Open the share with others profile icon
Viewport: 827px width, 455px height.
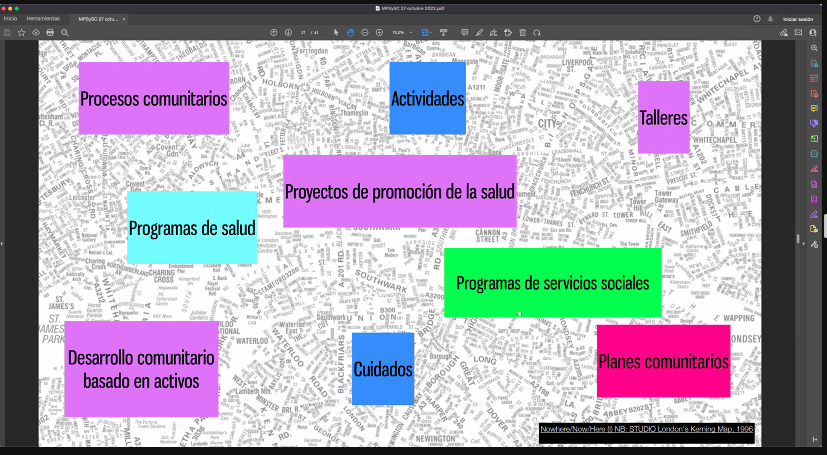pos(813,33)
